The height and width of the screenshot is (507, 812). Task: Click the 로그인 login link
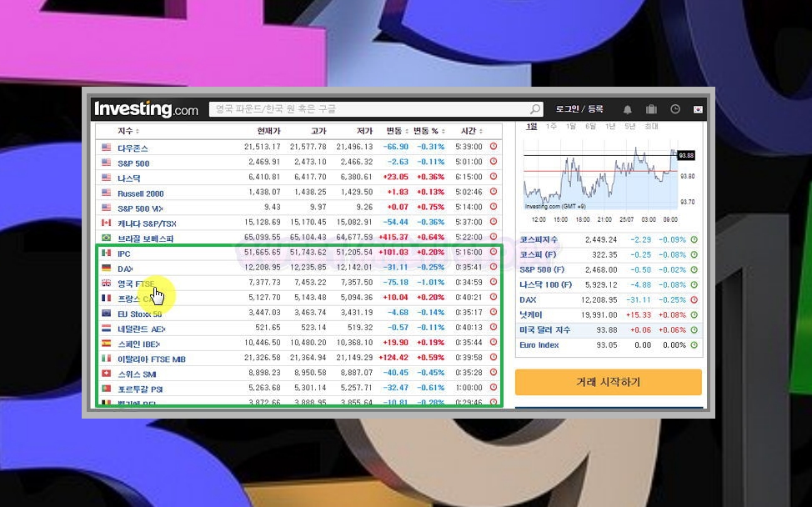(567, 109)
